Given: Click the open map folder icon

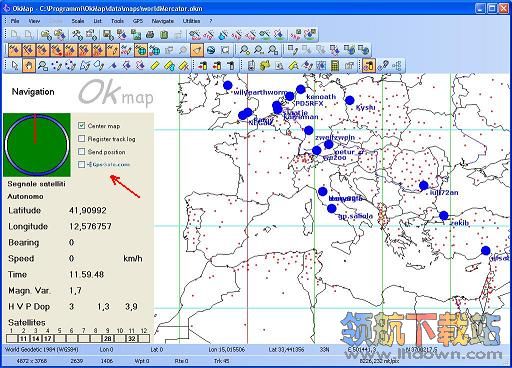Looking at the screenshot, I should tap(46, 35).
